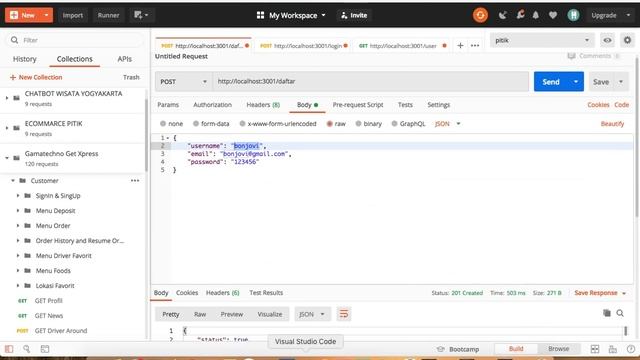Viewport: 640px width, 360px height.
Task: Open the response JSON format dropdown
Action: pos(312,314)
